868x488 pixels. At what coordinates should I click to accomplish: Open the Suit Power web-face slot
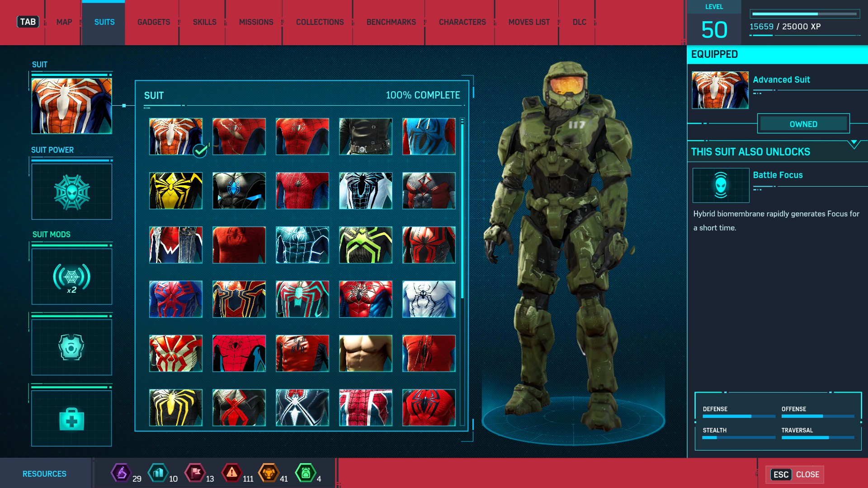(x=71, y=192)
